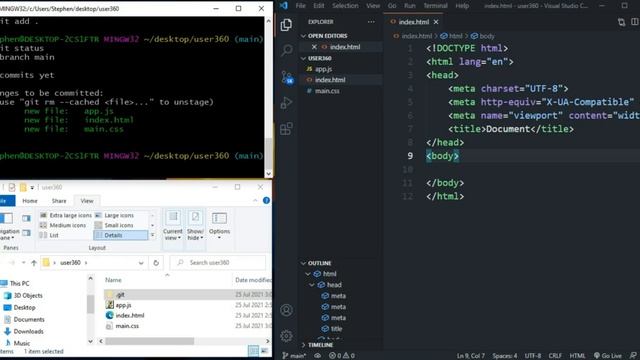Open main.css in VS Code Explorer
The height and width of the screenshot is (360, 640).
327,91
